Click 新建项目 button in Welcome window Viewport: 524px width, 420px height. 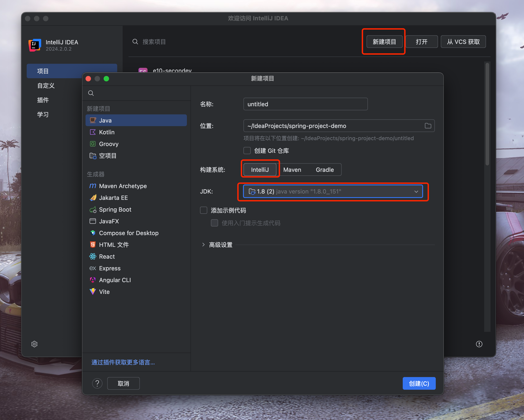click(x=384, y=42)
